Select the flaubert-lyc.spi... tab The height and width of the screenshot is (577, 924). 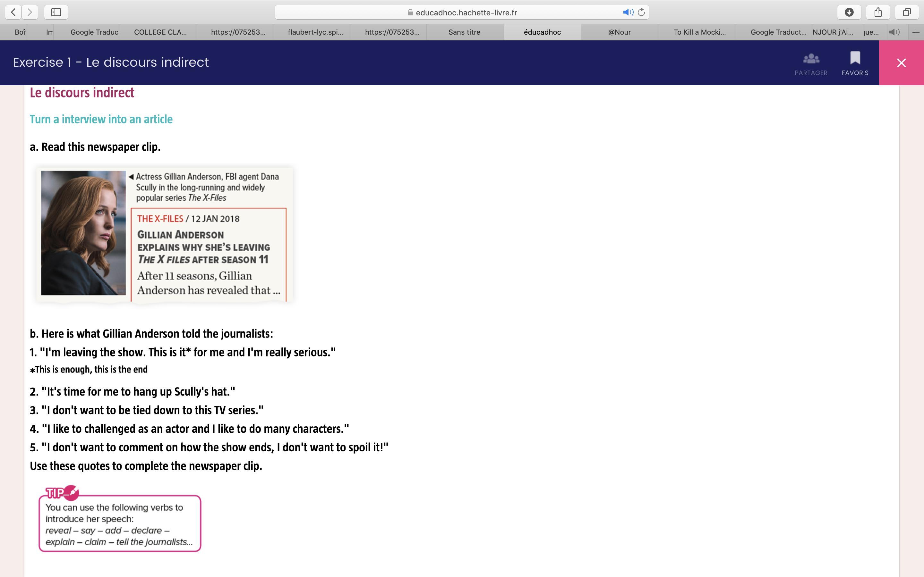(x=315, y=32)
